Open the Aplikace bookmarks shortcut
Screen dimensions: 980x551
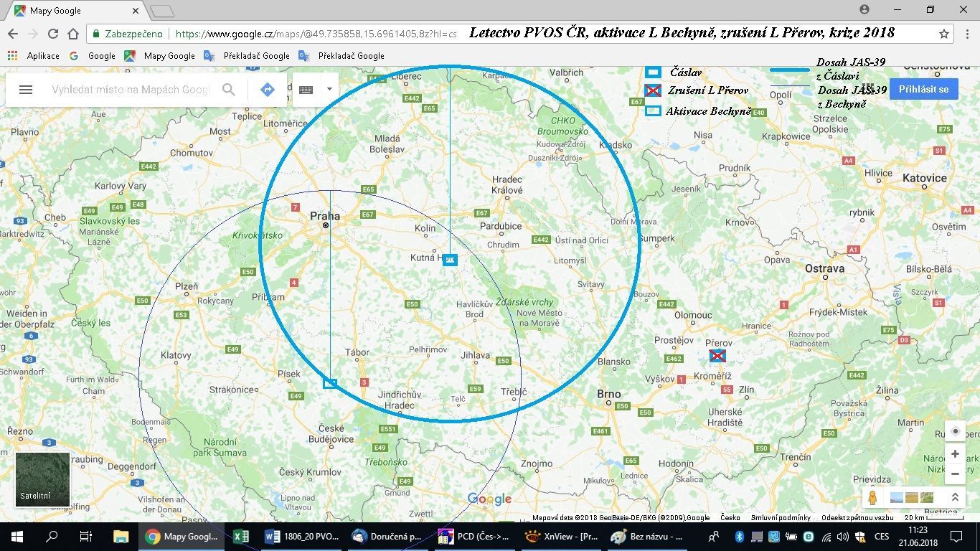tap(34, 55)
